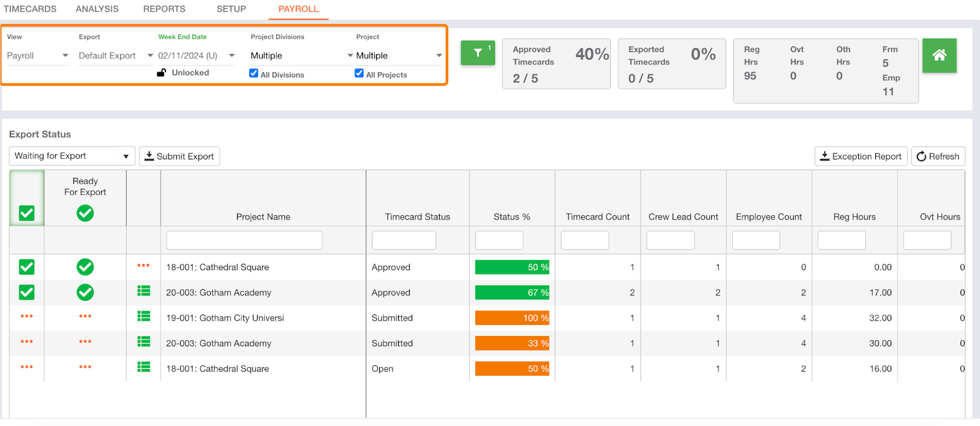The image size is (980, 426).
Task: Click the Reg Hrs 95 summary
Action: [x=751, y=63]
